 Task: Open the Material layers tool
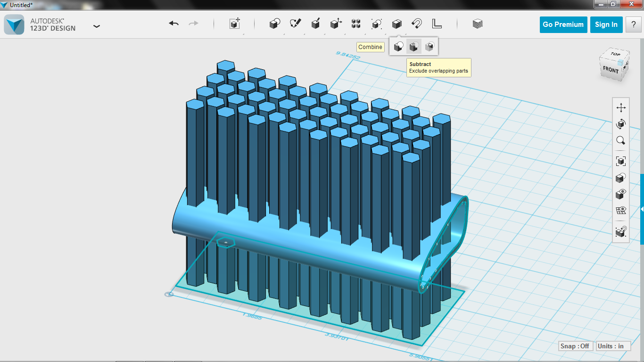click(478, 24)
